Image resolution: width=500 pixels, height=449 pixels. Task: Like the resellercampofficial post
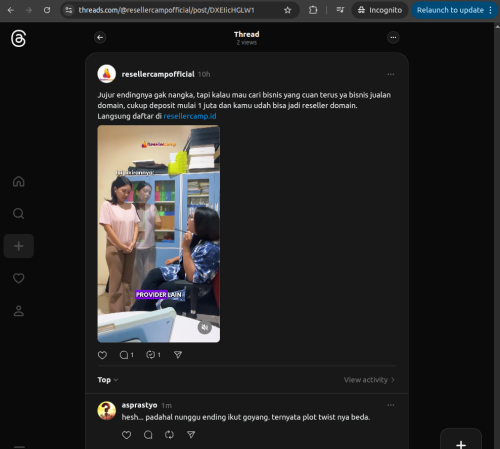pos(102,355)
